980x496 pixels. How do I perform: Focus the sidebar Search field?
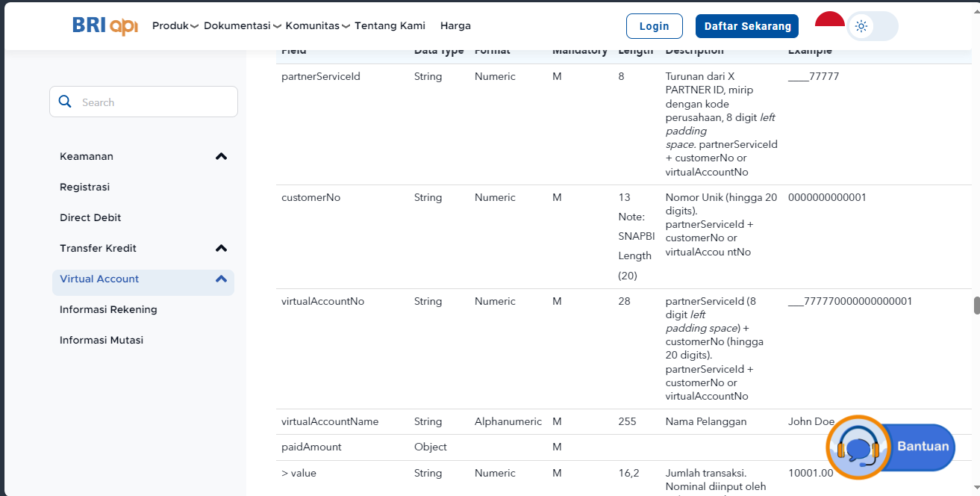pyautogui.click(x=144, y=102)
